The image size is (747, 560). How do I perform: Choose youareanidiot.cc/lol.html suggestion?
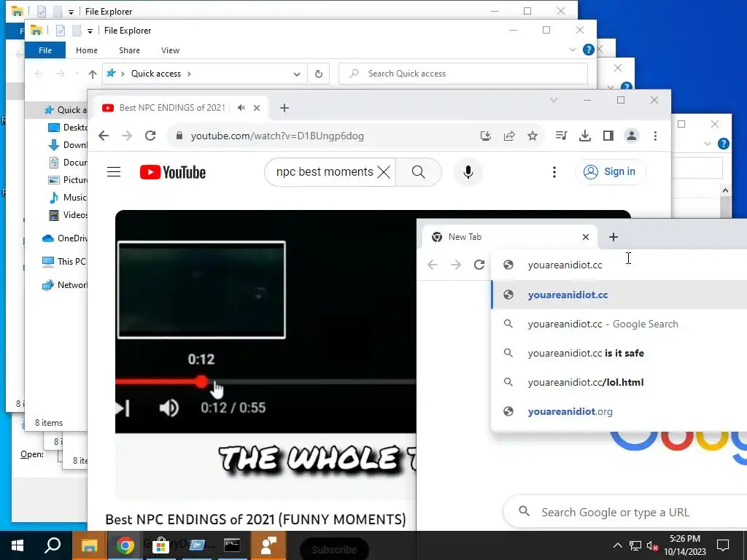coord(619,382)
